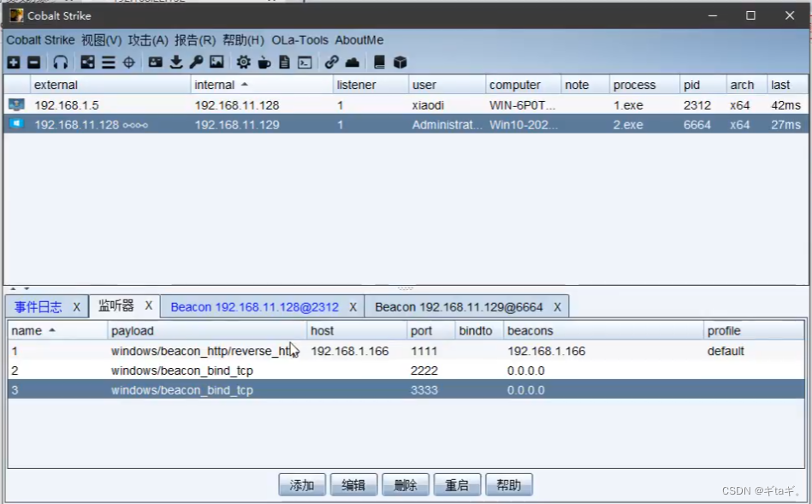Switch to pivot graph view icon
This screenshot has height=504, width=812.
tap(87, 62)
